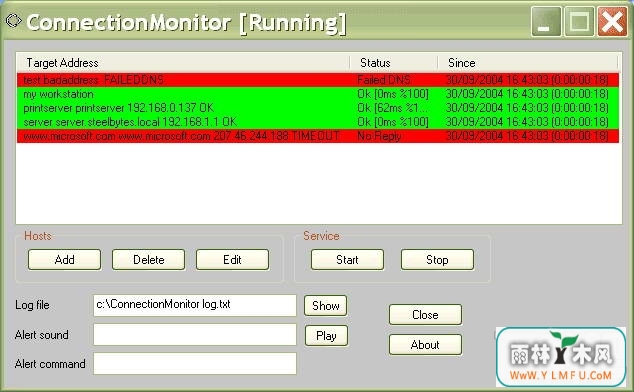Sort by Since column header
The height and width of the screenshot is (392, 634).
[x=528, y=63]
